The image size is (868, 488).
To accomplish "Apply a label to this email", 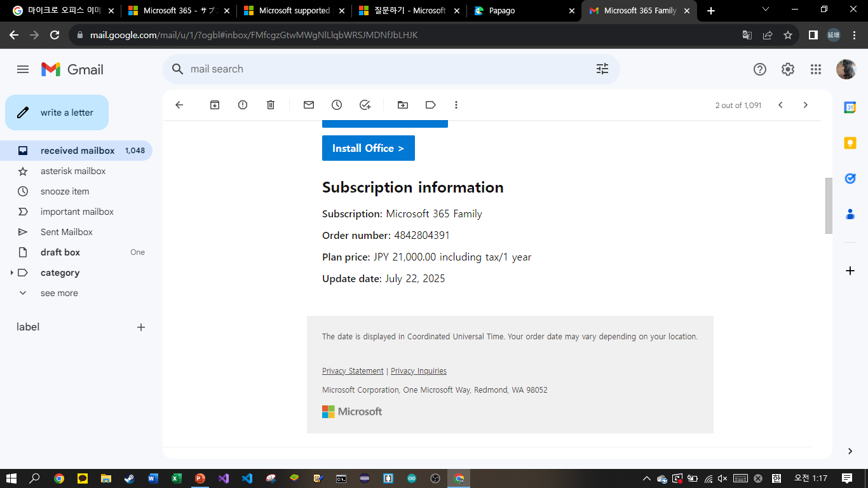I will click(431, 105).
